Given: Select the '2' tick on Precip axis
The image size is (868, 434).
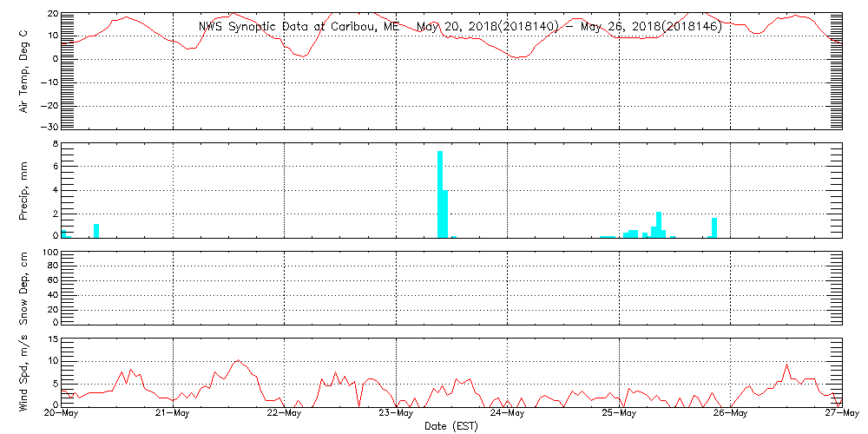Looking at the screenshot, I should pyautogui.click(x=54, y=214).
